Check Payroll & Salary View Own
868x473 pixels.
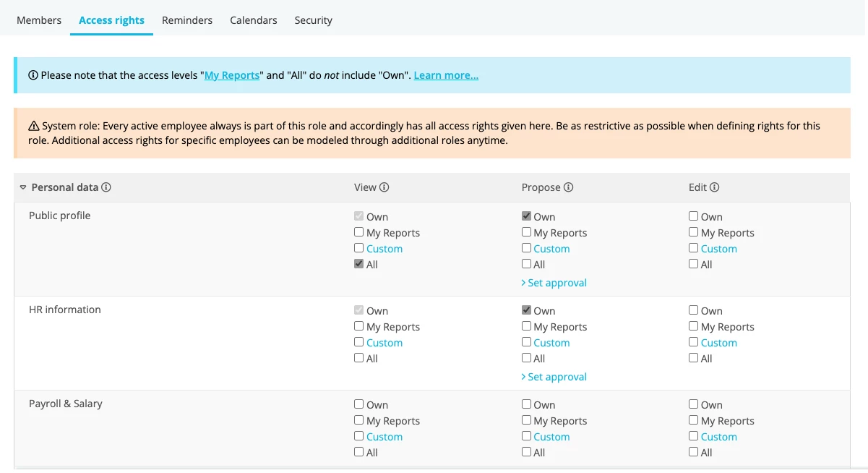pos(359,404)
